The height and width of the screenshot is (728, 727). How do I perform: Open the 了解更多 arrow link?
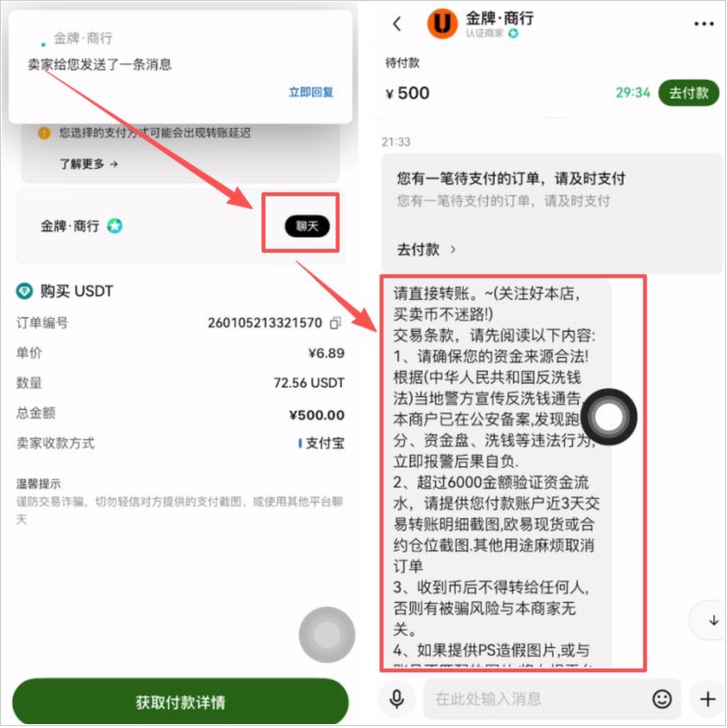(x=88, y=164)
